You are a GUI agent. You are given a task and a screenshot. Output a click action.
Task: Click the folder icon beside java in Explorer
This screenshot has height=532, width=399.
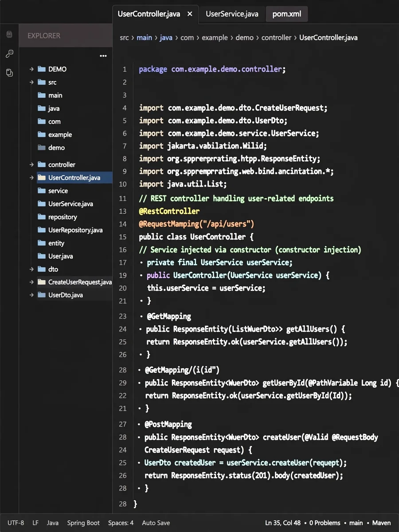(x=42, y=108)
